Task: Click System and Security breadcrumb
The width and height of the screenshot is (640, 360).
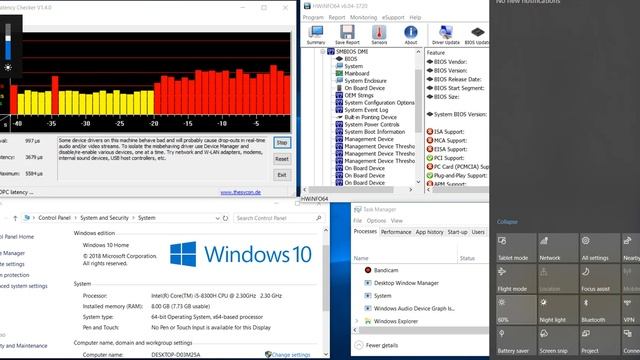Action: pos(104,218)
